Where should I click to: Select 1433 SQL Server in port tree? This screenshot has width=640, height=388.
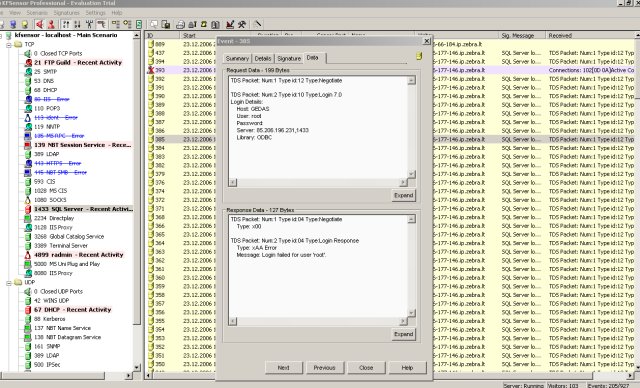(x=83, y=209)
